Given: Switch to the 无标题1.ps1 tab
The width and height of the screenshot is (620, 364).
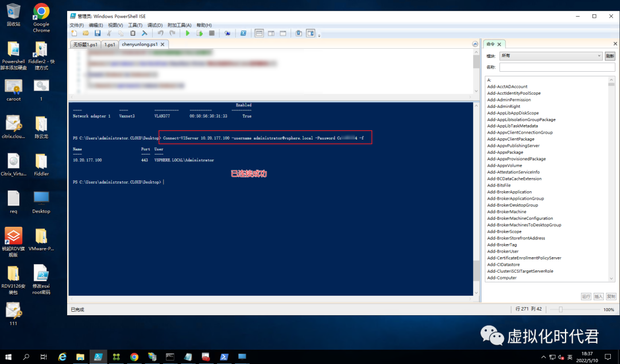Looking at the screenshot, I should (85, 45).
